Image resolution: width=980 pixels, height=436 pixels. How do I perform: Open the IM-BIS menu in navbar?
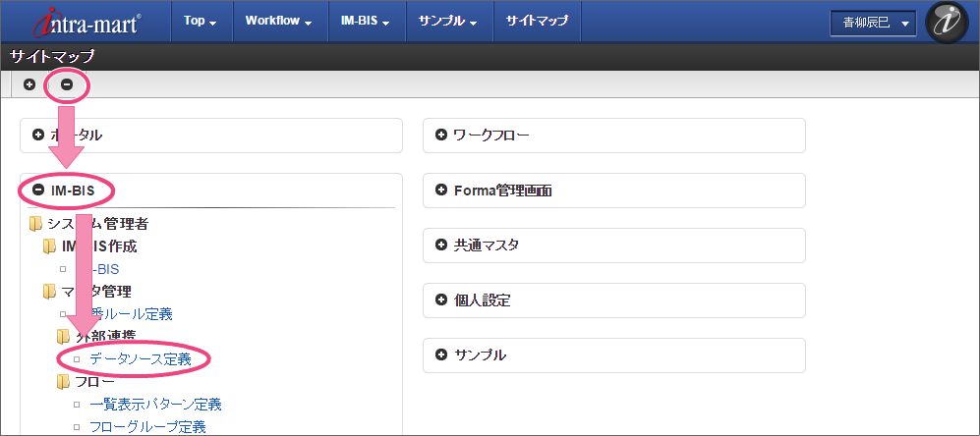coord(359,22)
